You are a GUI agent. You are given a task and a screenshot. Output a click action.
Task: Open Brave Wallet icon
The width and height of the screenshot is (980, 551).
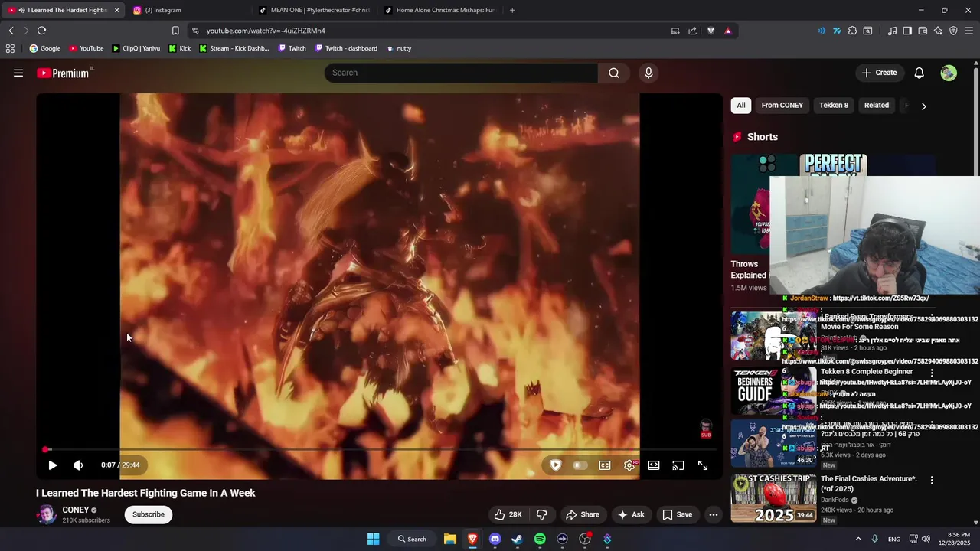pos(923,31)
